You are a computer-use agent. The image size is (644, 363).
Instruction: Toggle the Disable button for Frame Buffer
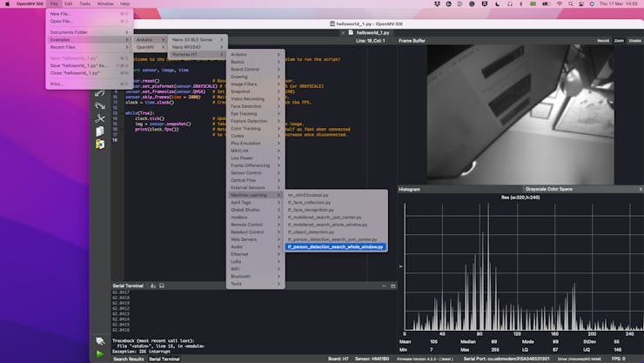634,41
